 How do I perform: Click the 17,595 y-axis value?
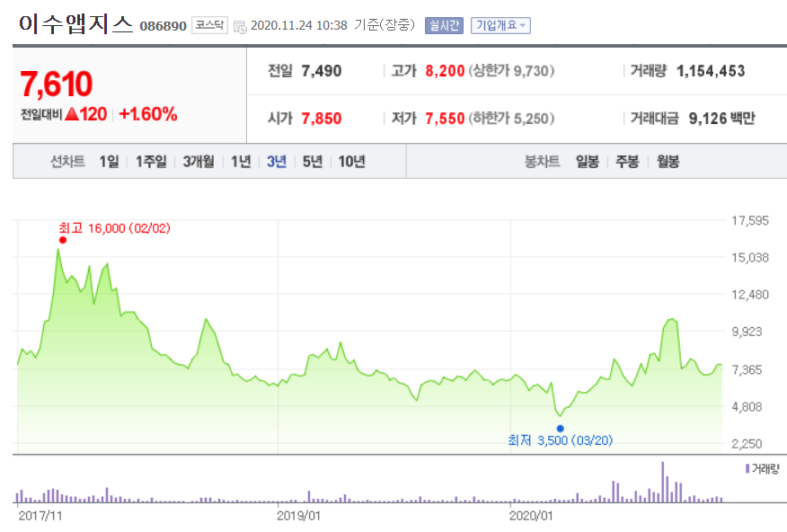click(x=750, y=221)
